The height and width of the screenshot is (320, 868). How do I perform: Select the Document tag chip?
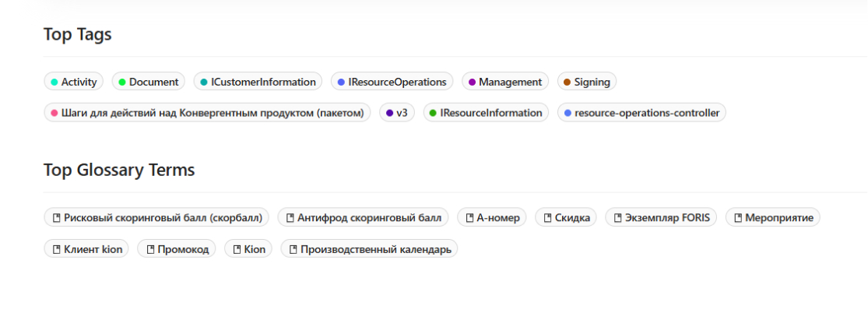(149, 82)
